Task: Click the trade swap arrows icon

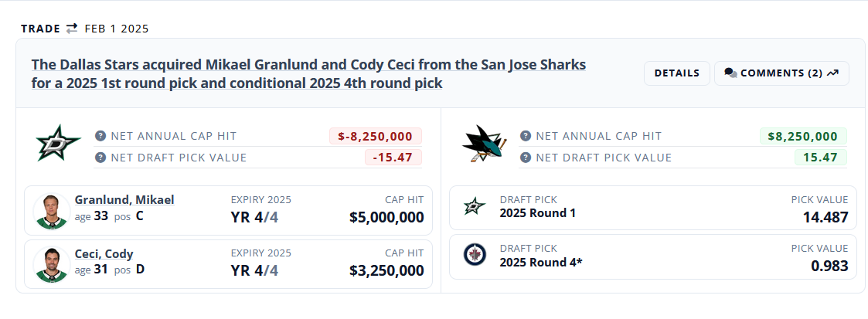Action: pos(72,29)
